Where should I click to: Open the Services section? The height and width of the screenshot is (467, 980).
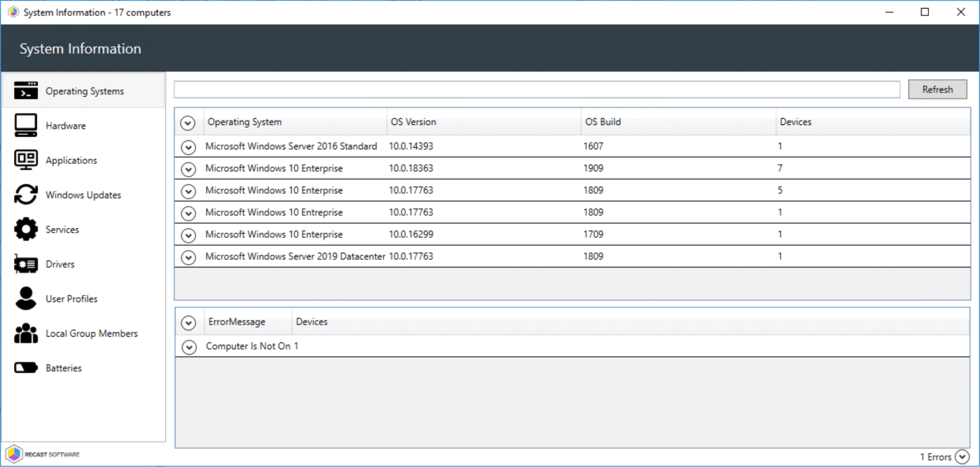pos(84,229)
